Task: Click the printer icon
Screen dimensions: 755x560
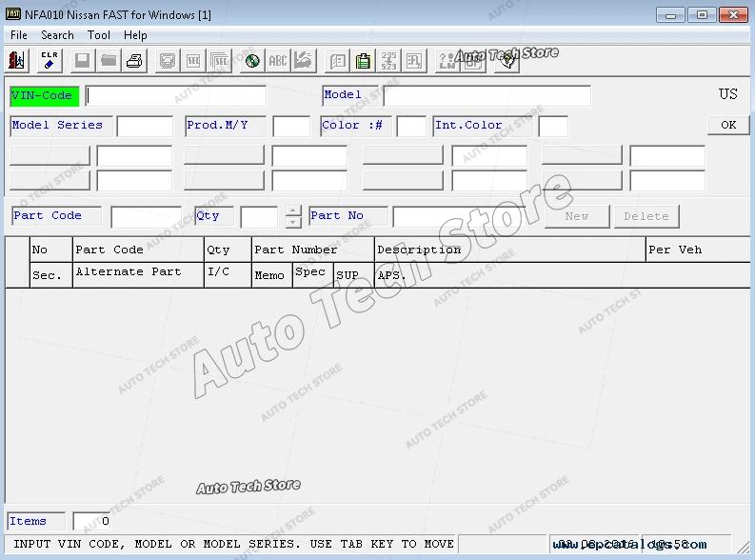Action: click(134, 61)
